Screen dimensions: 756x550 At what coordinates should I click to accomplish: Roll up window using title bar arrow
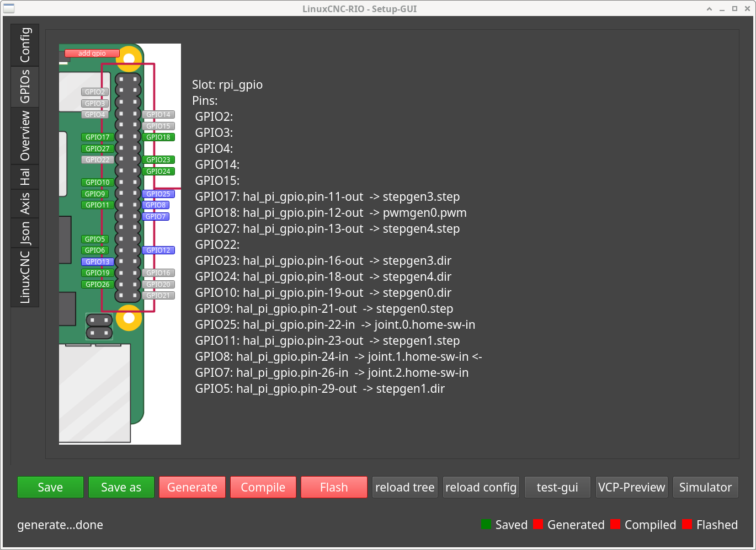[709, 9]
